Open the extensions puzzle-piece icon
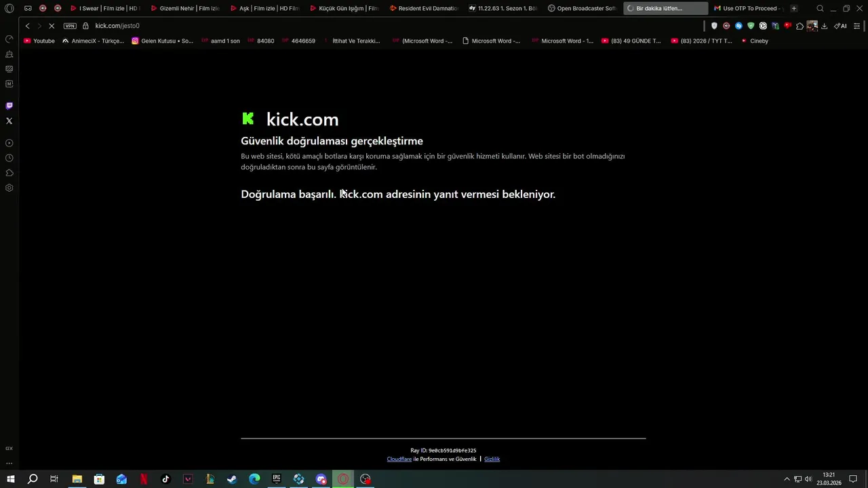Screen dimensions: 868x488 tap(800, 26)
